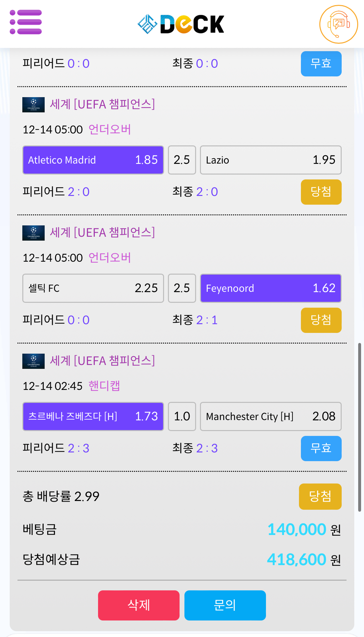
Task: Open the hamburger menu icon
Action: [x=26, y=22]
